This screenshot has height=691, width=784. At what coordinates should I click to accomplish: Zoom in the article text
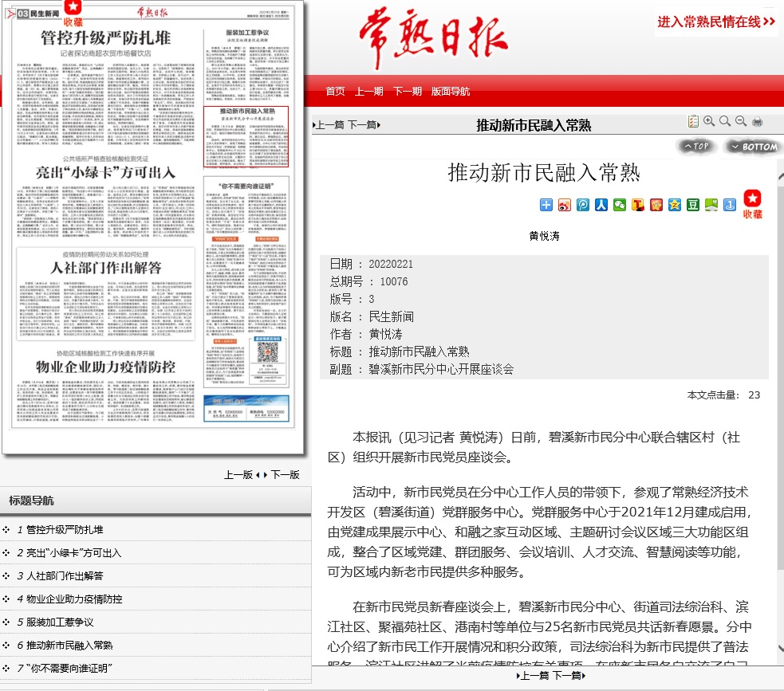click(709, 121)
